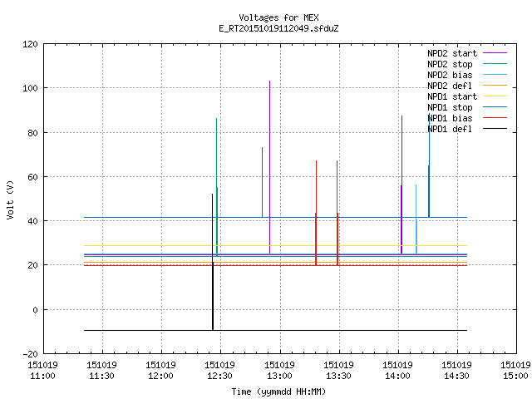The image size is (532, 399).
Task: Click the purple NPD2 start legend line sample
Action: pyautogui.click(x=495, y=53)
